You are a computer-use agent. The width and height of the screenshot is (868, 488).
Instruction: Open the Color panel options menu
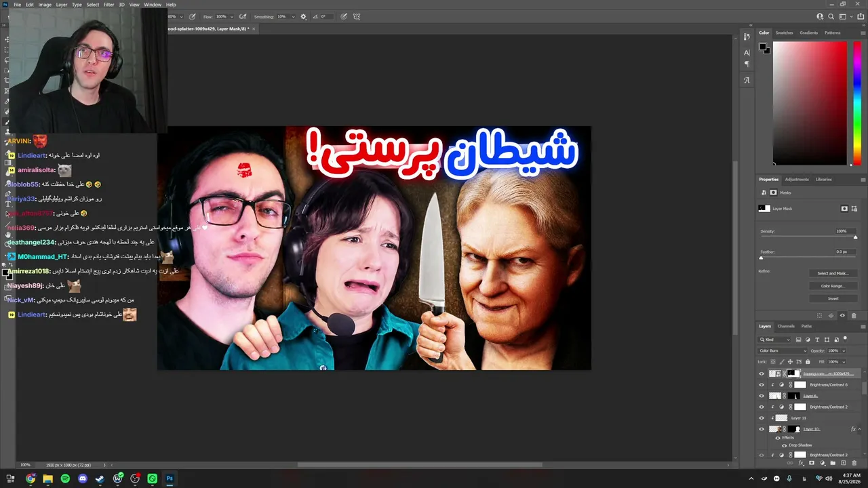click(x=863, y=33)
